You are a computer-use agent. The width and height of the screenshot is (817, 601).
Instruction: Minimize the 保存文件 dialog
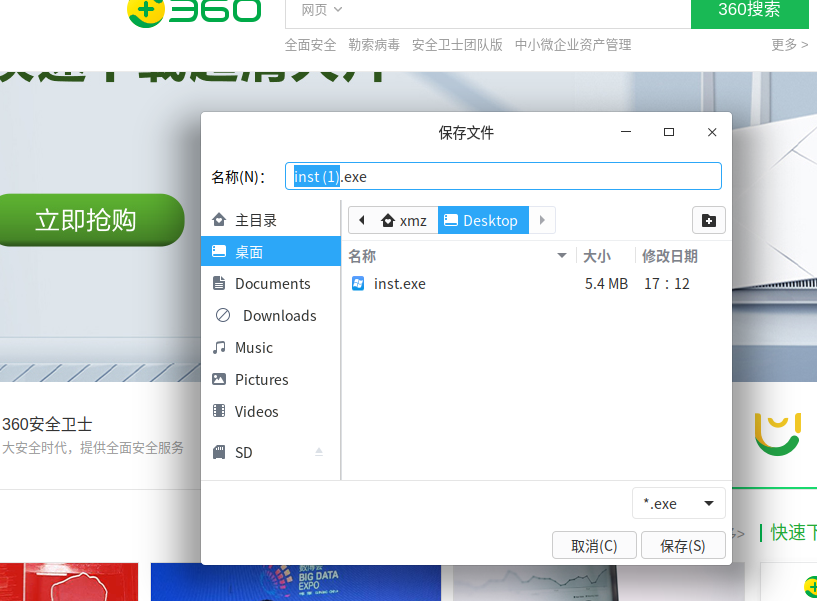point(626,132)
